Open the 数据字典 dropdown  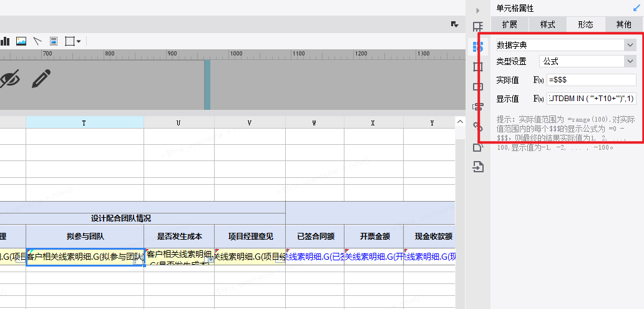(629, 45)
